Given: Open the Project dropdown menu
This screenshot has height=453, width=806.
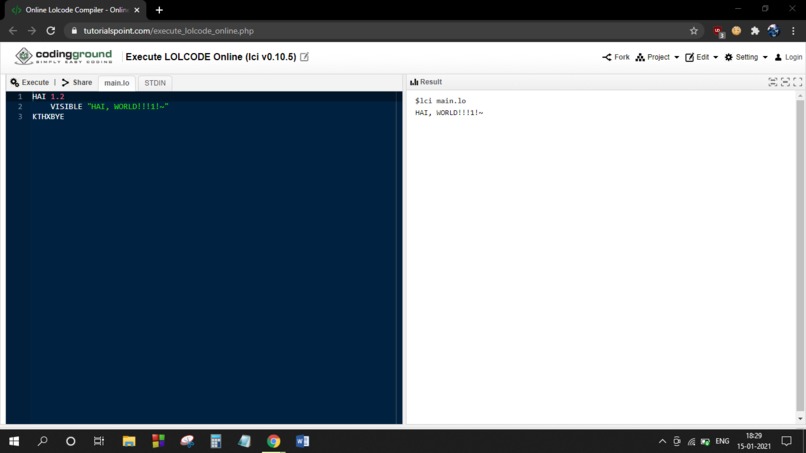Looking at the screenshot, I should (x=657, y=57).
